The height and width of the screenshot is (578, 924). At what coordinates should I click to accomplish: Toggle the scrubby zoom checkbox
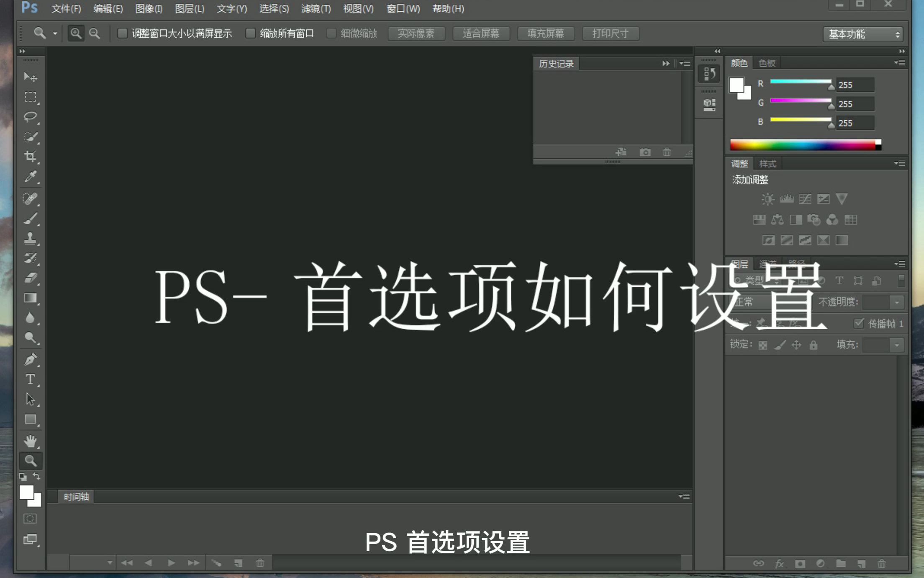tap(331, 33)
